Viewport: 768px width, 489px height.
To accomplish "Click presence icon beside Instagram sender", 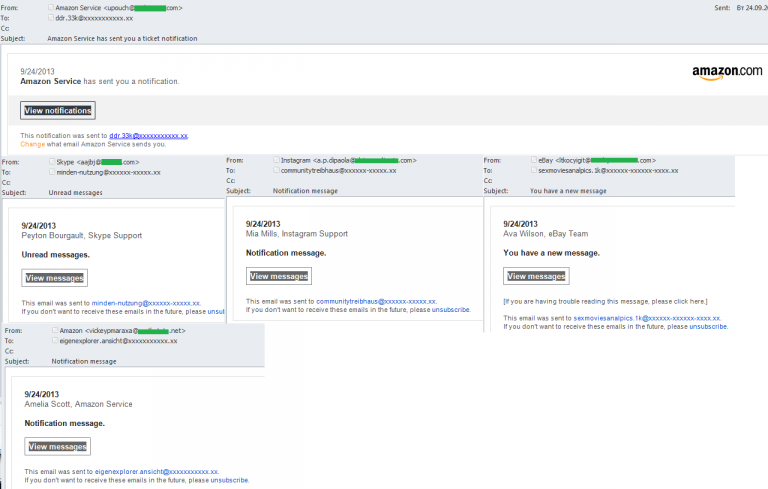I will (276, 160).
